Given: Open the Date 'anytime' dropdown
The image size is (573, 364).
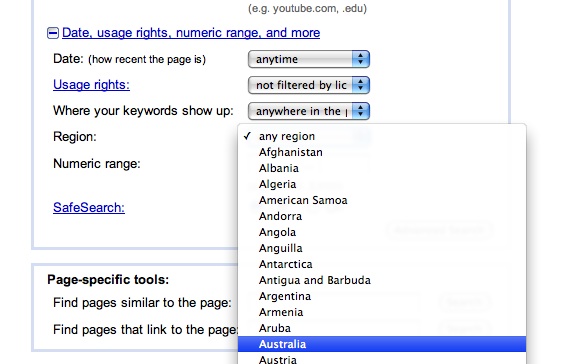Looking at the screenshot, I should pos(309,59).
